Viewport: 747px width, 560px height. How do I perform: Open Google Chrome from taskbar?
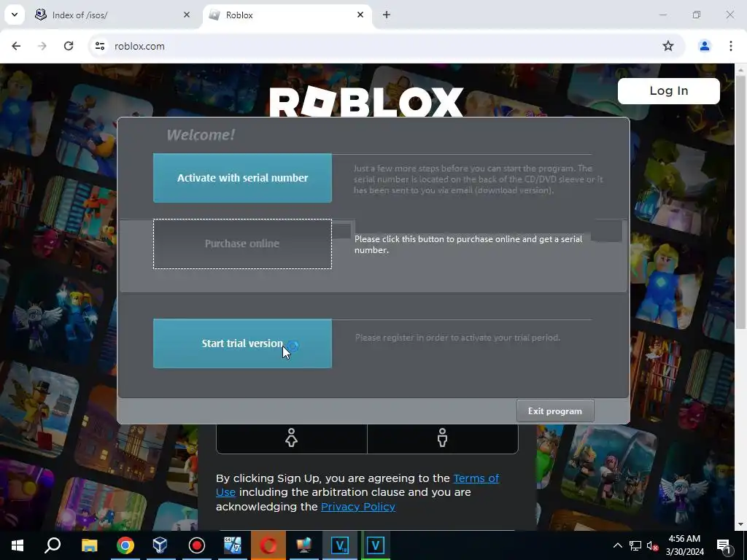(x=125, y=545)
